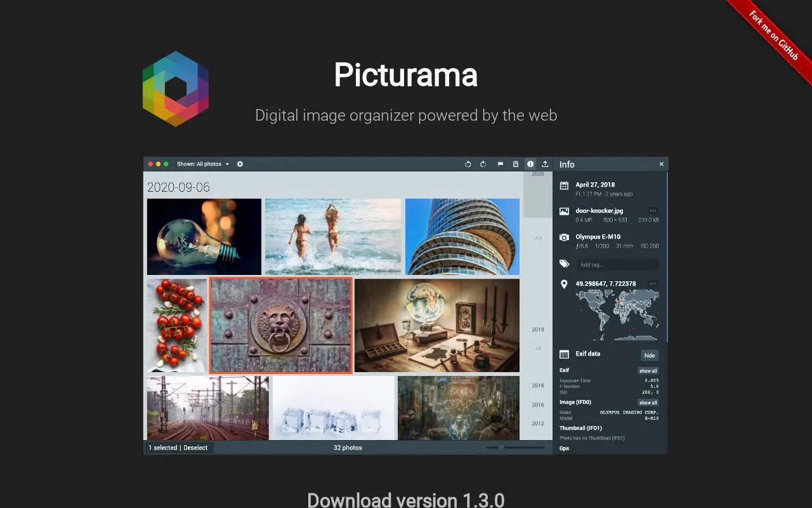Click the '32 photos' status text

348,448
